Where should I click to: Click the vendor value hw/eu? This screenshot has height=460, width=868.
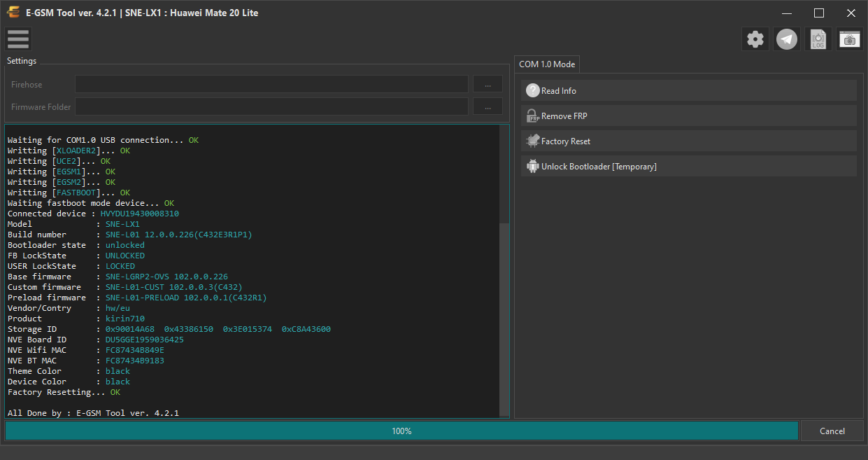tap(118, 308)
